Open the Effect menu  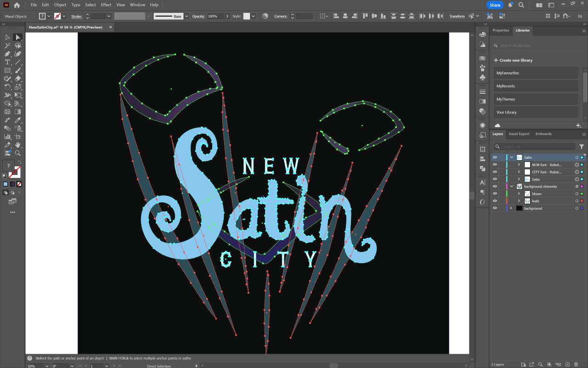106,5
